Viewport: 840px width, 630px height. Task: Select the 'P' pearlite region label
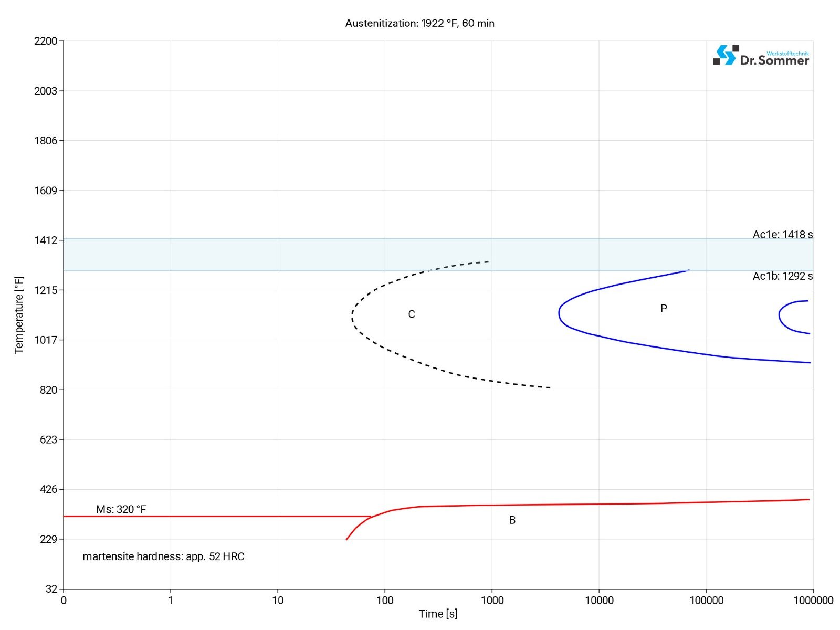click(664, 309)
